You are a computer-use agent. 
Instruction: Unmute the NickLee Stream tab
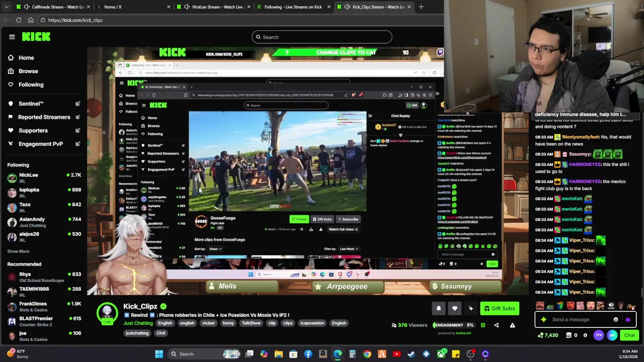coord(187,7)
